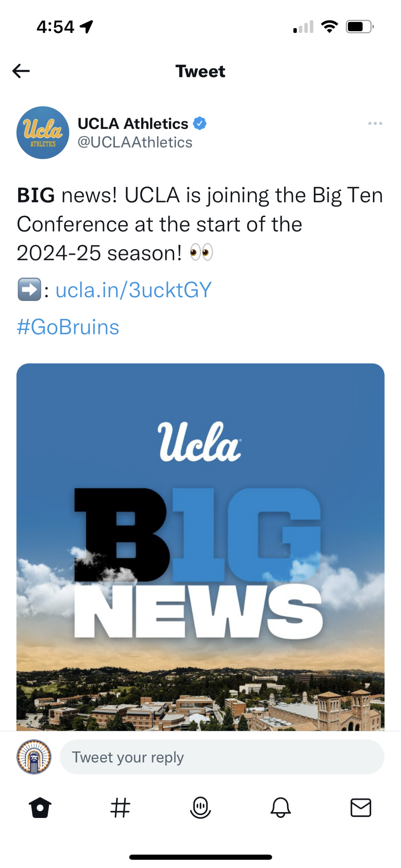Tap the 4:54 clock in status bar
Screen dimensions: 401x868
[56, 27]
